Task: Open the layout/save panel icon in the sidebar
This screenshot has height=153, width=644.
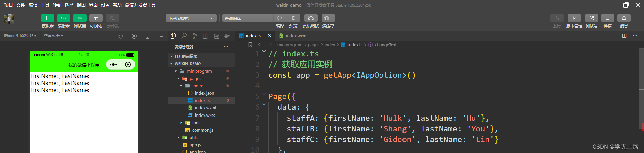Action: point(216,36)
